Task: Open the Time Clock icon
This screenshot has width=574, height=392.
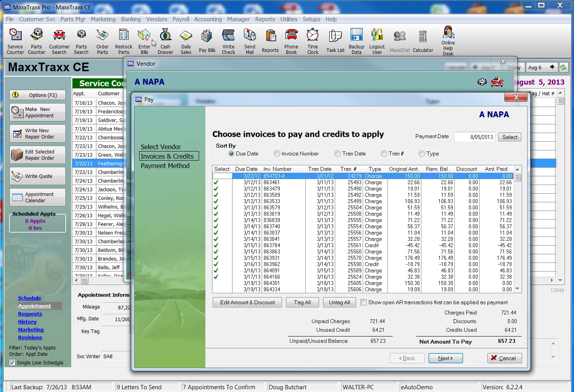Action: click(x=313, y=41)
